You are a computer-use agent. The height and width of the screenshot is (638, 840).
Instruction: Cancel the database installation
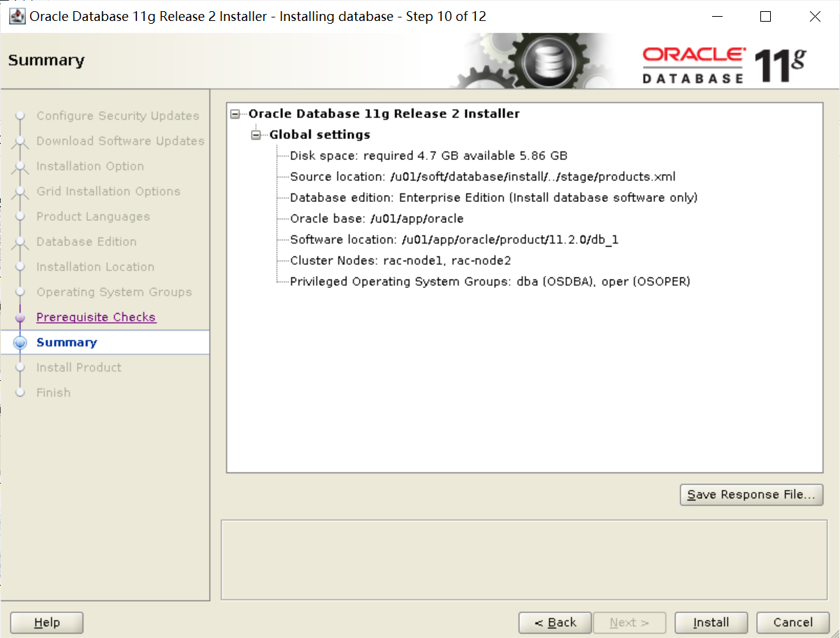[x=793, y=623]
